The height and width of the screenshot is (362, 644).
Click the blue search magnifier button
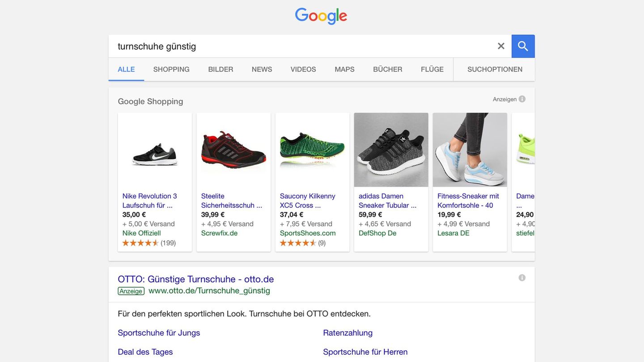523,46
